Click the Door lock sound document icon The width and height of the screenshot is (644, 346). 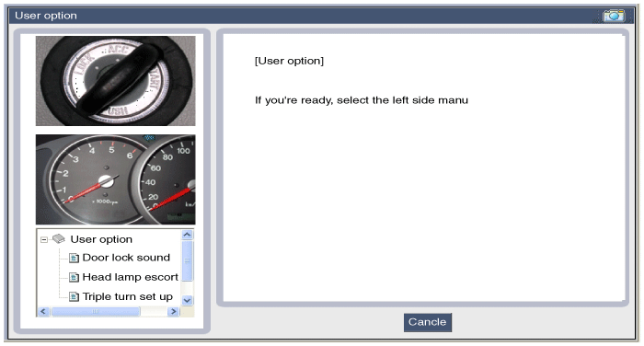[x=74, y=258]
